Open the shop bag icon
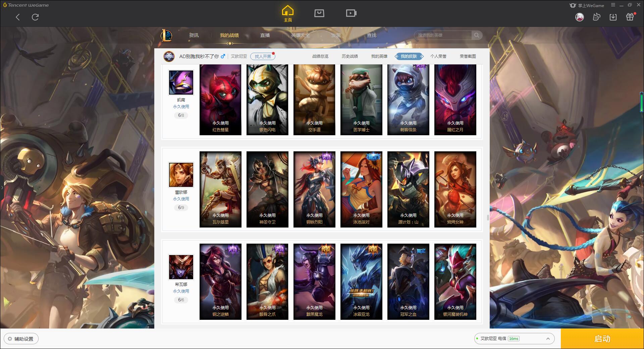644x349 pixels. [319, 13]
